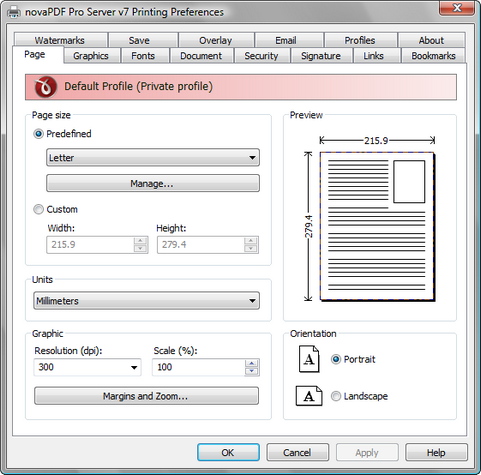
Task: Go to the Signature tab
Action: coord(321,56)
